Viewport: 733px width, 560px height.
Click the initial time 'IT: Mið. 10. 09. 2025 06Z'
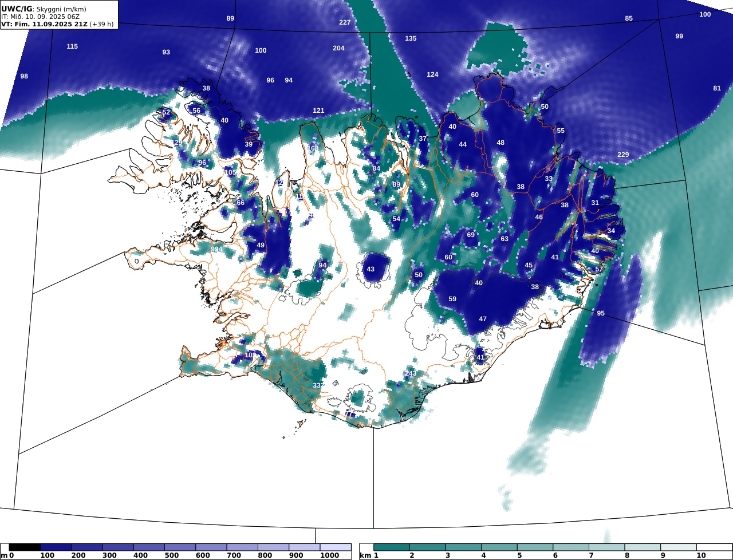40,17
